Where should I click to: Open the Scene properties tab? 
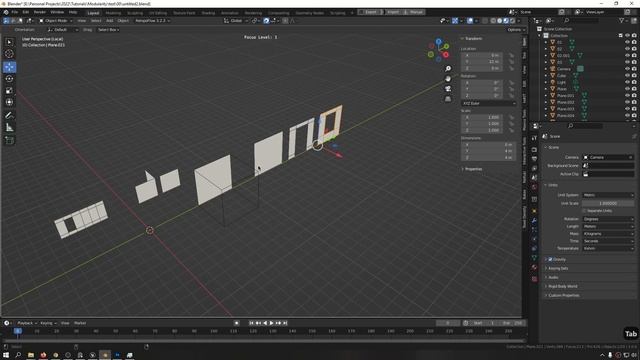tap(534, 178)
